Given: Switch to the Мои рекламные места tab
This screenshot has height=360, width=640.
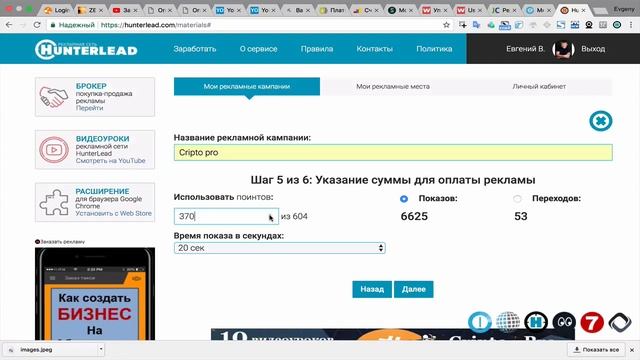Looking at the screenshot, I should pyautogui.click(x=393, y=87).
